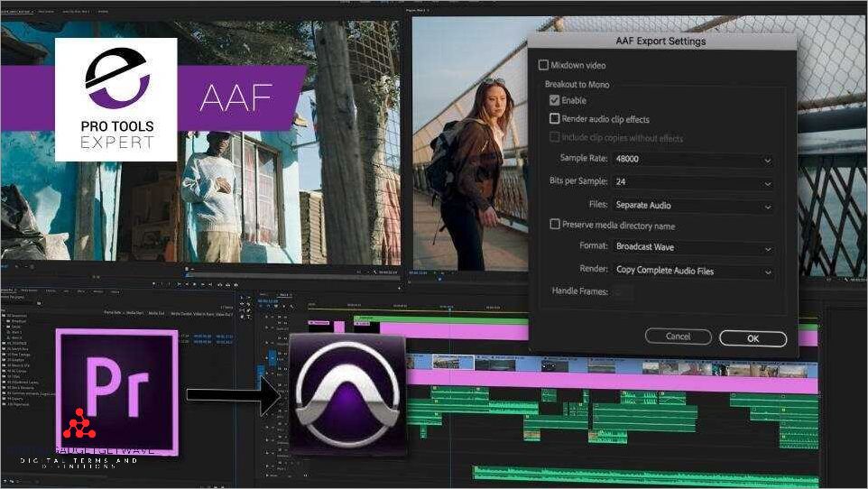The height and width of the screenshot is (489, 868).
Task: Click the round Pro Tools application icon
Action: [x=347, y=393]
